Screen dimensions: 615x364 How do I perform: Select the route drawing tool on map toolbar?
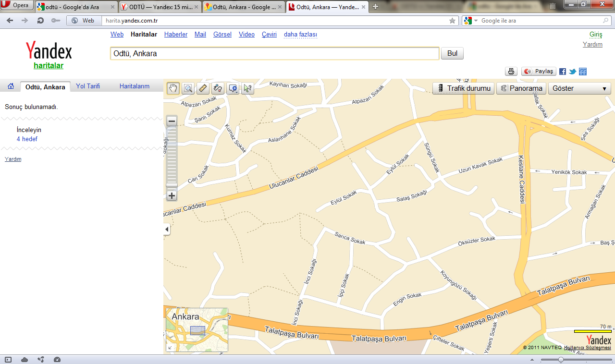[x=218, y=88]
